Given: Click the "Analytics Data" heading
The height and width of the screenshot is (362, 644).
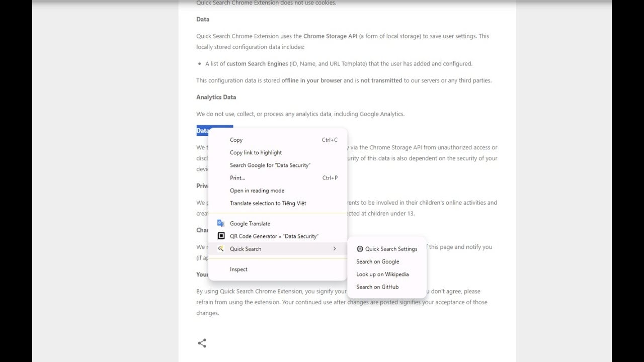Looking at the screenshot, I should [216, 97].
